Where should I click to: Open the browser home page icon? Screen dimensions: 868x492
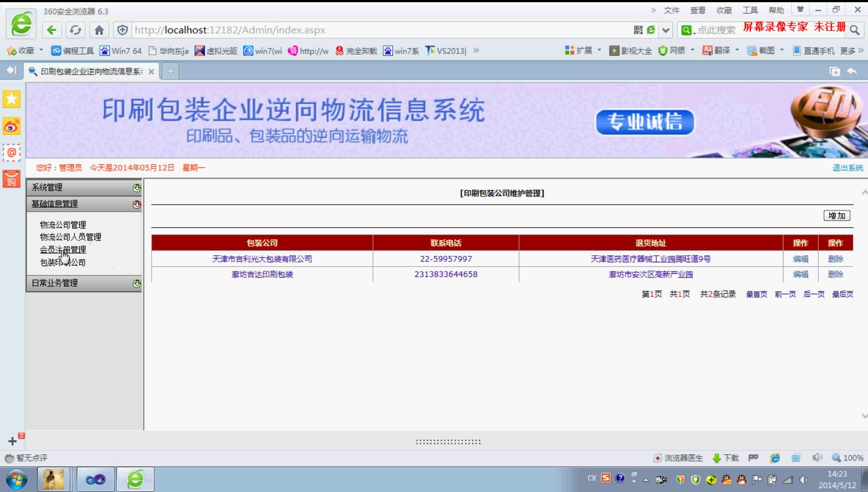click(99, 30)
